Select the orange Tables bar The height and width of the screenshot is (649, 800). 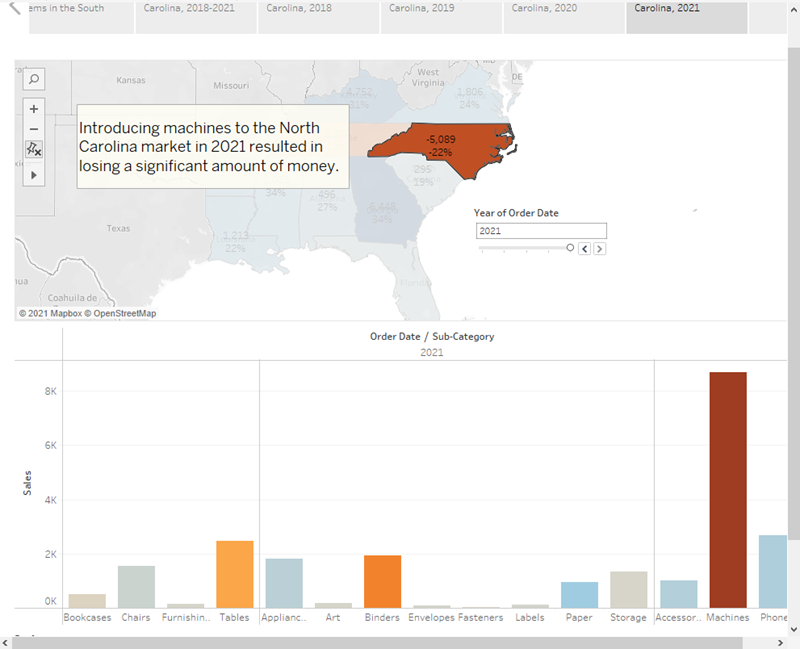coord(235,574)
